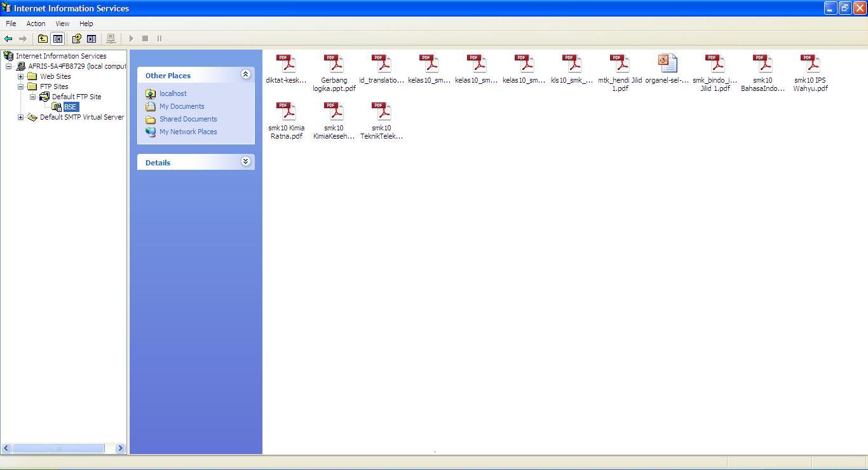
Task: Open Shared Documents link
Action: pyautogui.click(x=188, y=119)
